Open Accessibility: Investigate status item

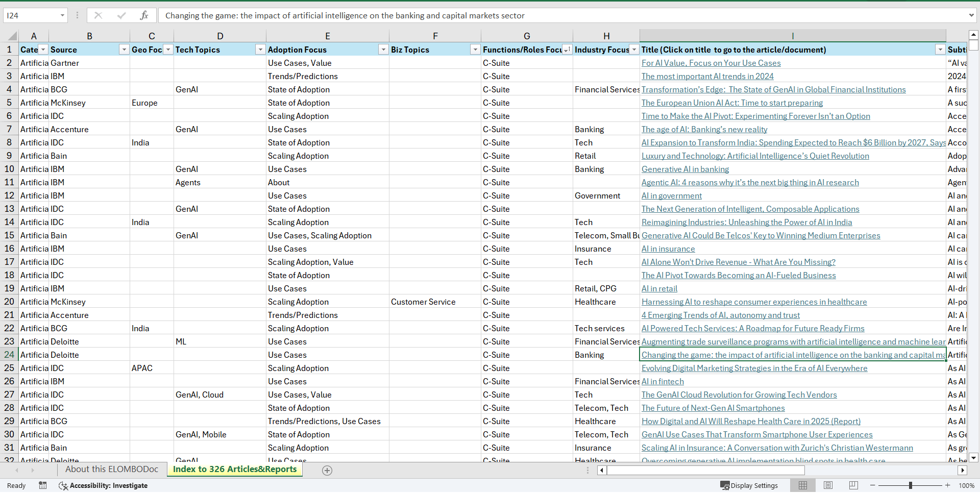click(x=103, y=485)
